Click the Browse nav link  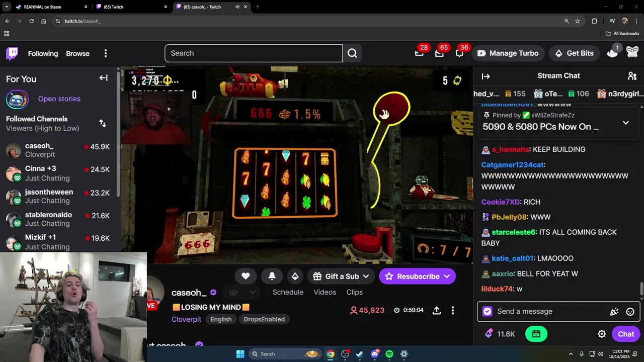coord(77,53)
